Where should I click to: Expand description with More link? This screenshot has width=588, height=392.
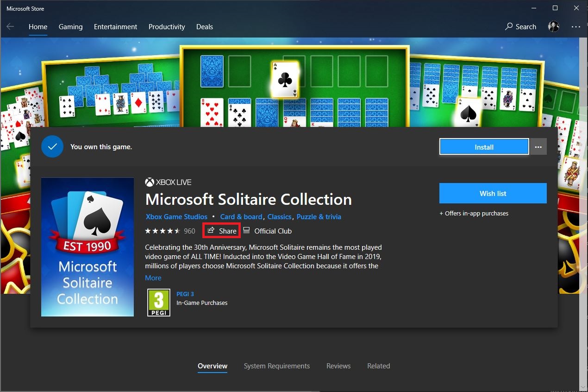(153, 278)
